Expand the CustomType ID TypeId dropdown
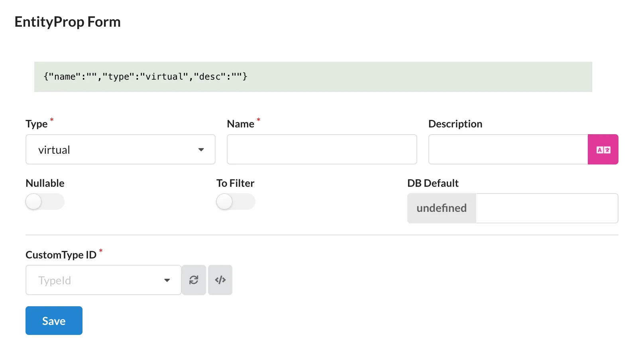644x360 pixels. 96,280
